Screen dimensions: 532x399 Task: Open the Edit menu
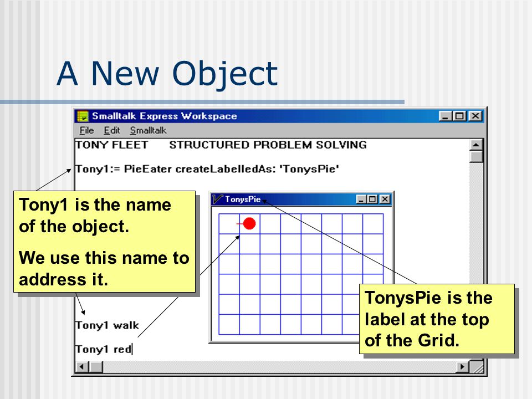[111, 130]
